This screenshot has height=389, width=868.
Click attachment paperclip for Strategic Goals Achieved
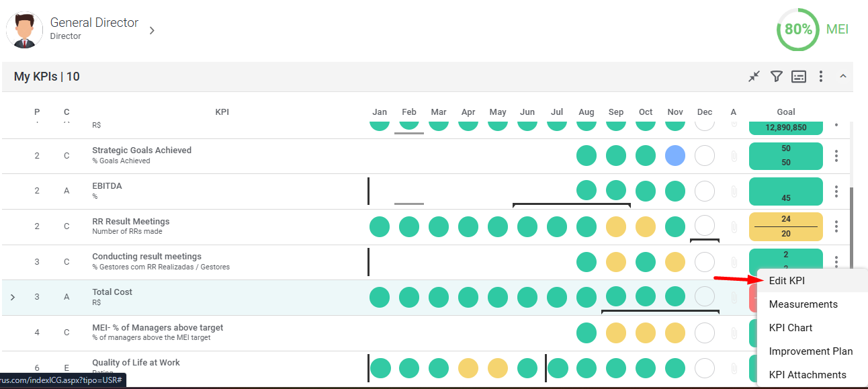734,156
